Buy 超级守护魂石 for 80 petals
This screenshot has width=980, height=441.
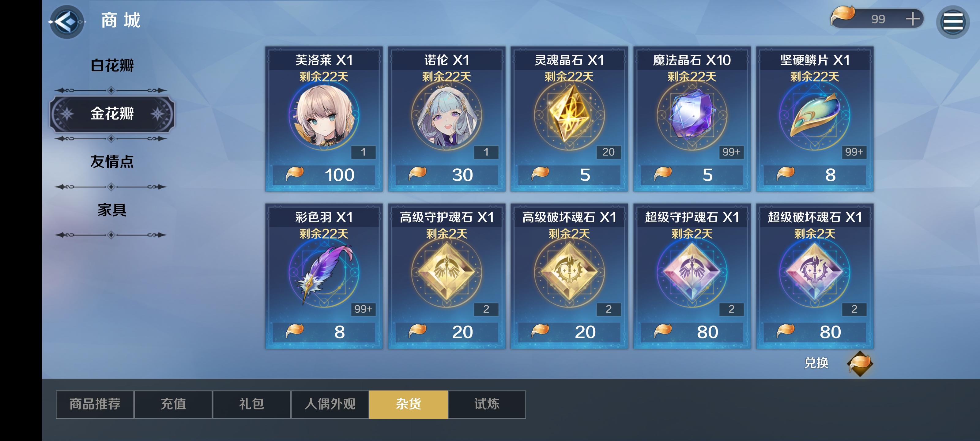pyautogui.click(x=692, y=332)
